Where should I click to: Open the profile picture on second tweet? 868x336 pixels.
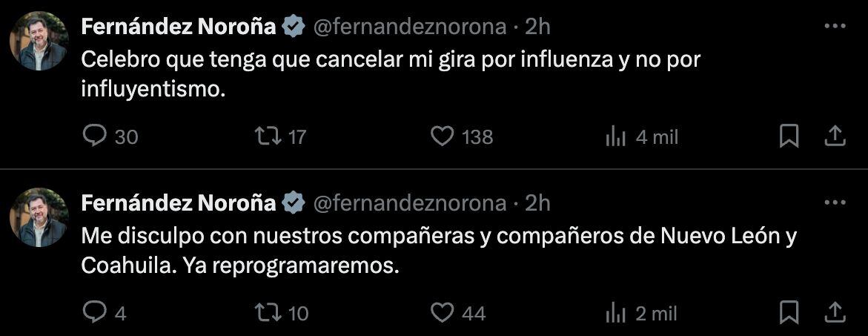point(39,217)
